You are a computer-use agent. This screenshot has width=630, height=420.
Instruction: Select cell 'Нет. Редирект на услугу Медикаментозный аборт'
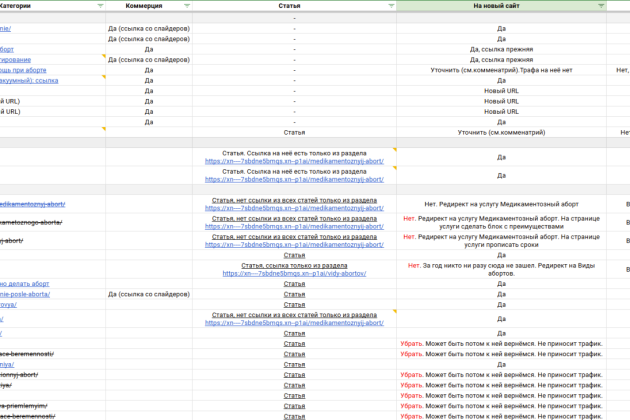pyautogui.click(x=501, y=203)
